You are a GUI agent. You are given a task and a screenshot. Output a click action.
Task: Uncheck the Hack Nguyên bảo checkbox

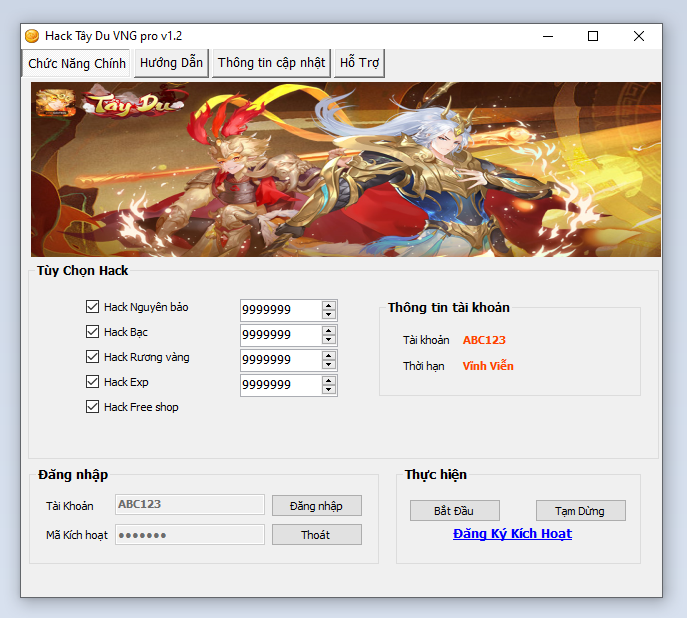[93, 307]
